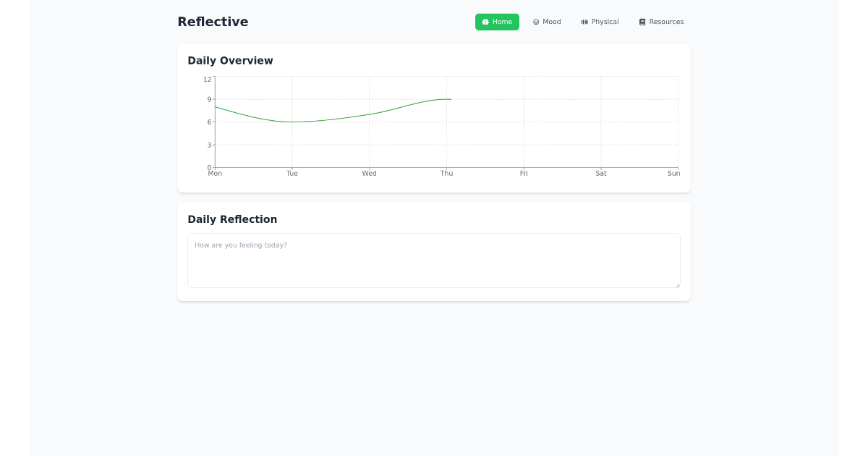Screen dimensions: 868x456
Task: Select the green trend line on Tuesday
Action: pos(292,122)
